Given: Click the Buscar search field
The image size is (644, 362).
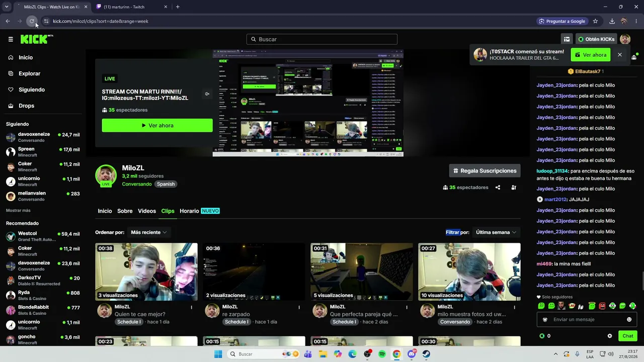Looking at the screenshot, I should (322, 39).
